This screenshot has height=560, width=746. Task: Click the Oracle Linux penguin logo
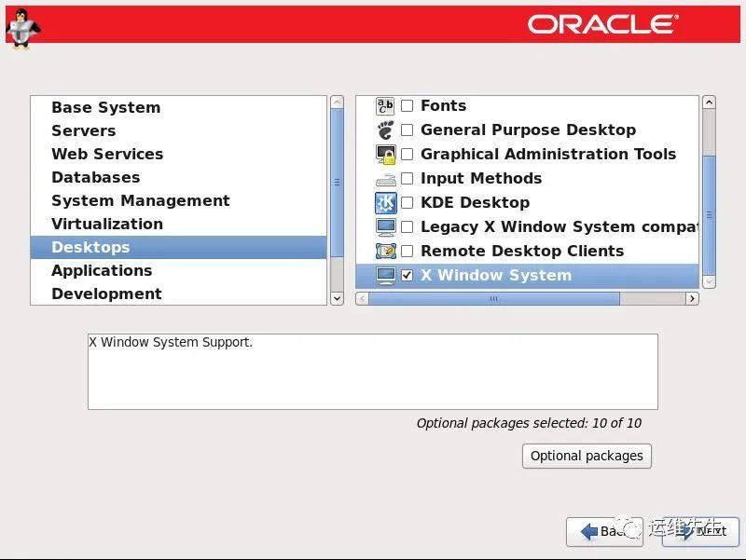click(x=21, y=29)
